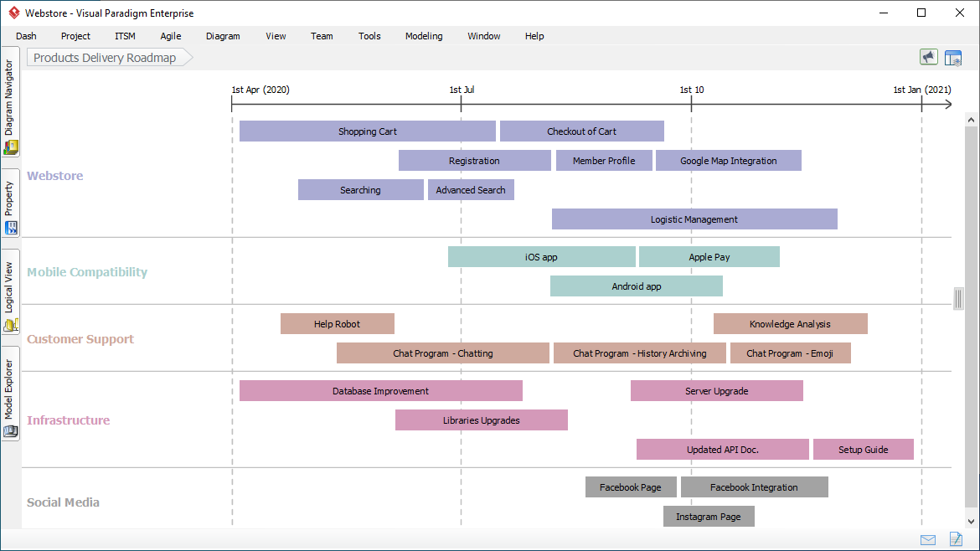The height and width of the screenshot is (551, 980).
Task: Switch to the Logical View panel
Action: click(10, 285)
